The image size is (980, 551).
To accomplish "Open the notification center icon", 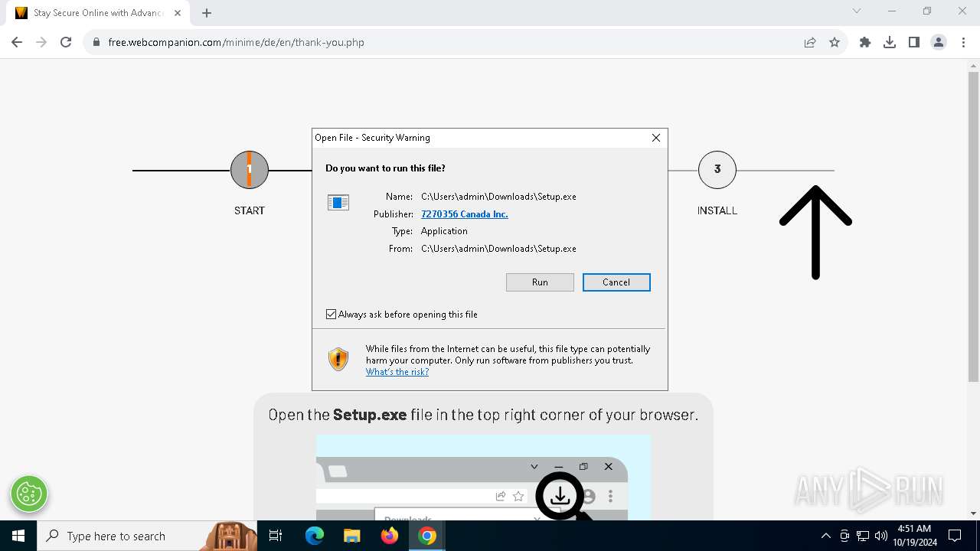I will (x=955, y=536).
